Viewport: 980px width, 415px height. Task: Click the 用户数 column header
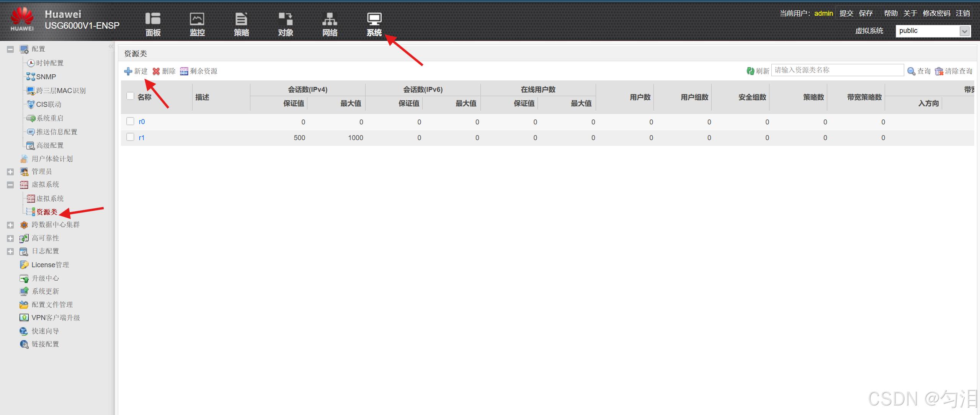(x=640, y=97)
